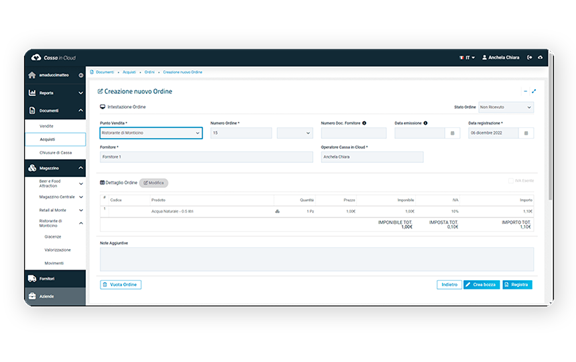Collapse Ristorante di Monticino in sidebar
The height and width of the screenshot is (362, 576).
(x=81, y=223)
